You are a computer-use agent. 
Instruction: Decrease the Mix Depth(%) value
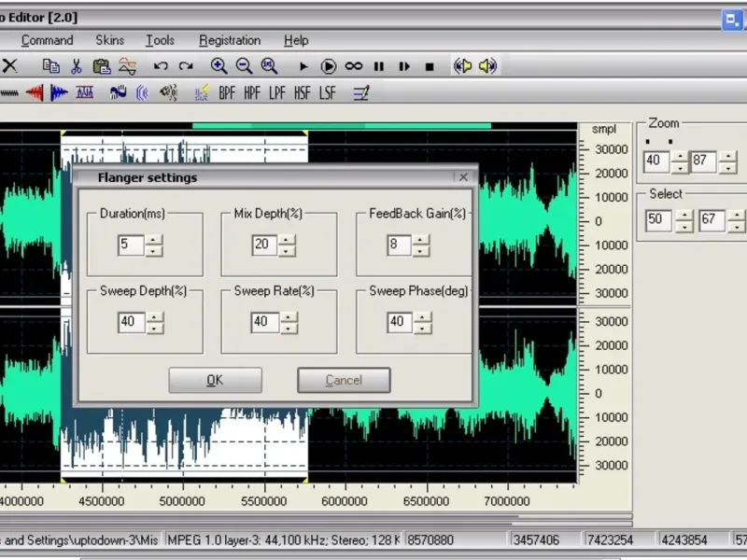288,251
